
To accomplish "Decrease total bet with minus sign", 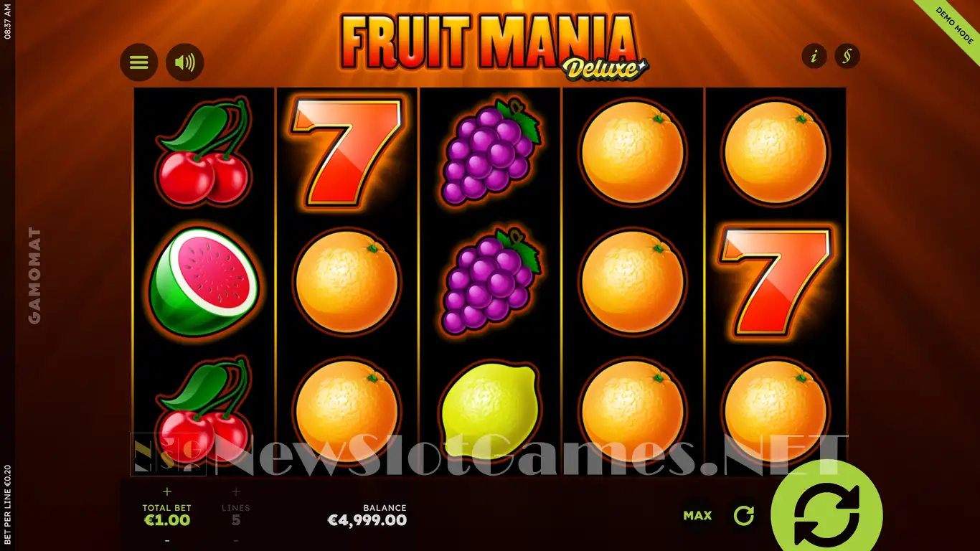I will tap(167, 540).
